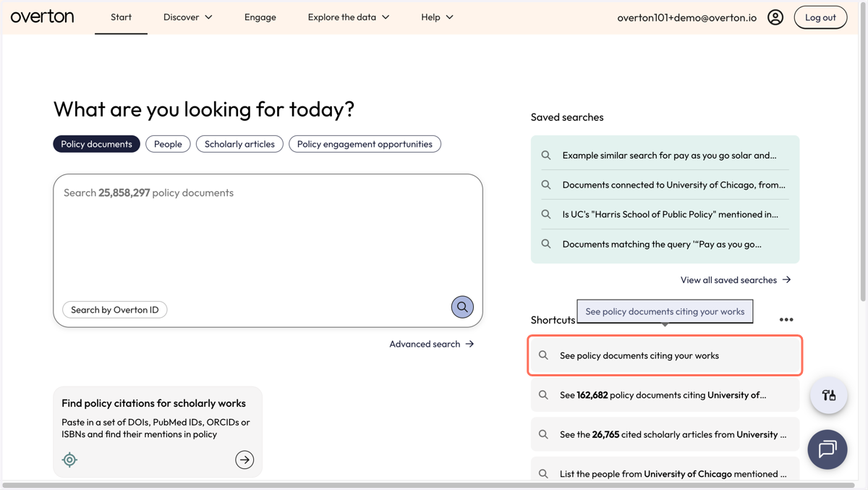Click the floating product tour icon button
The image size is (868, 490).
[829, 395]
